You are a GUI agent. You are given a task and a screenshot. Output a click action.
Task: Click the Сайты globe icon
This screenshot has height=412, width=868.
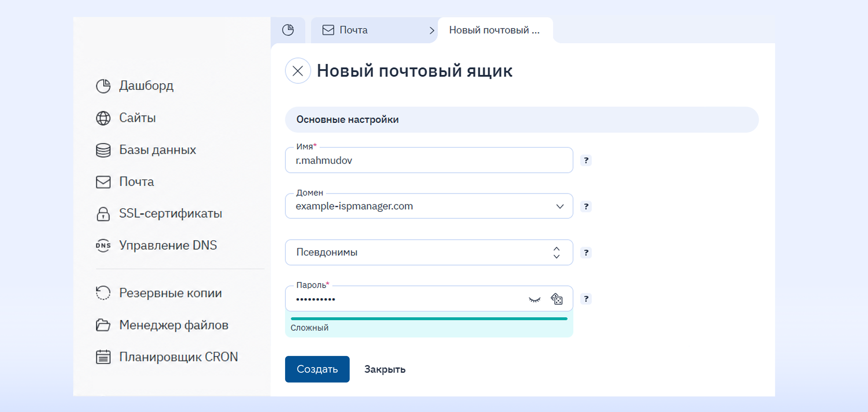tap(103, 118)
